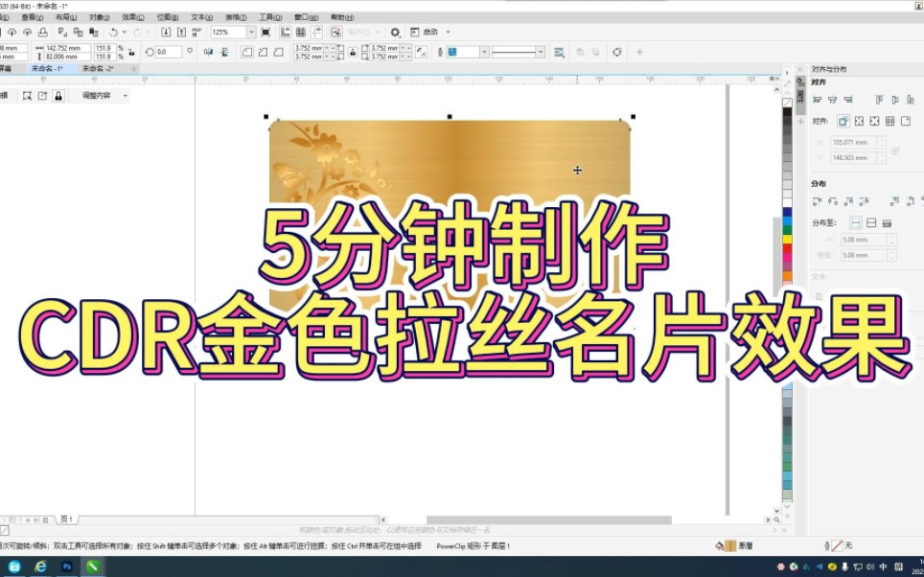Enable the align to active objects option
924x577 pixels.
pos(843,121)
